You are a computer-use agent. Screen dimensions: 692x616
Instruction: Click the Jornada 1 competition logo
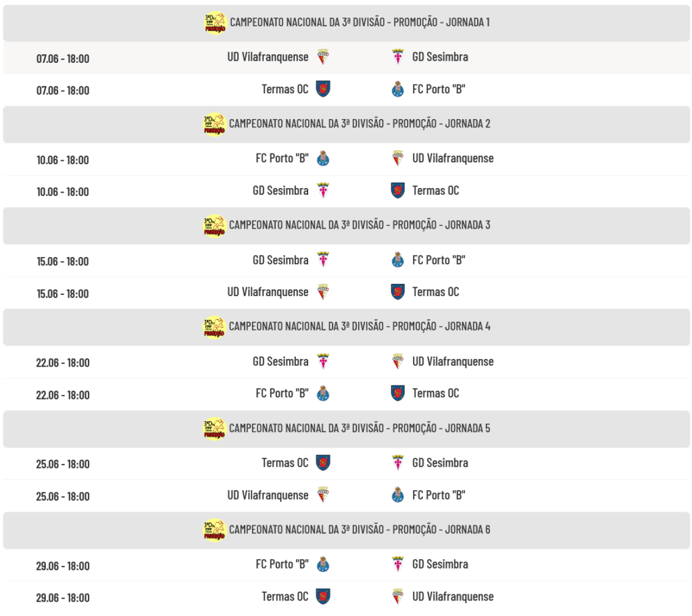tap(215, 22)
